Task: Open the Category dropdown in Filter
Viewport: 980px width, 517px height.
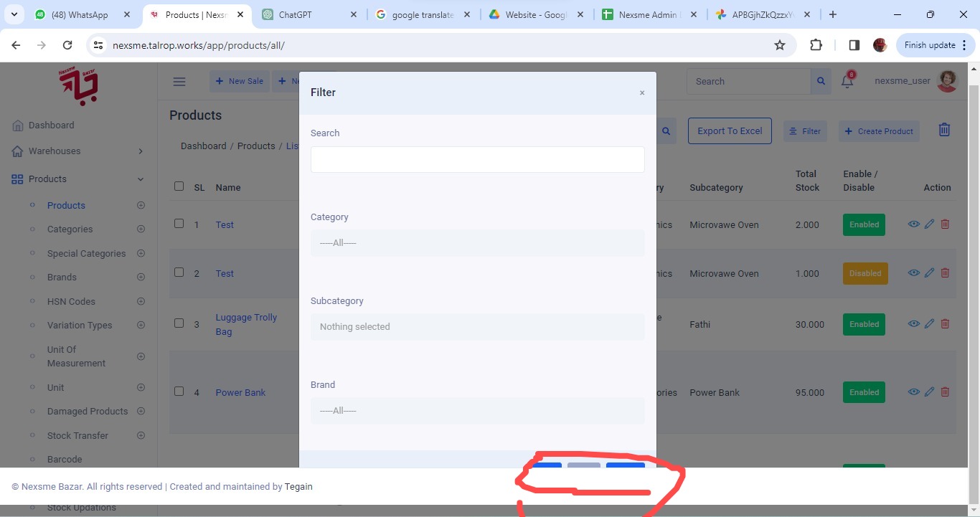Action: tap(477, 243)
